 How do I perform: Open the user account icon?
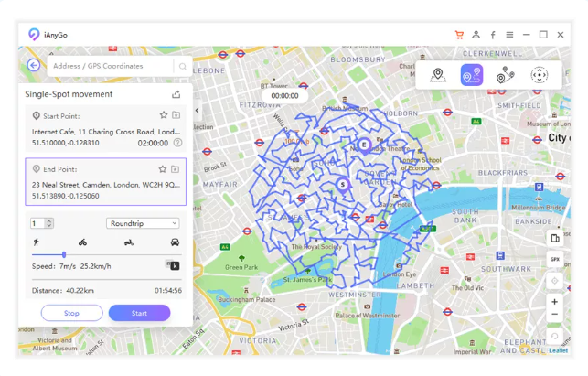pyautogui.click(x=476, y=35)
